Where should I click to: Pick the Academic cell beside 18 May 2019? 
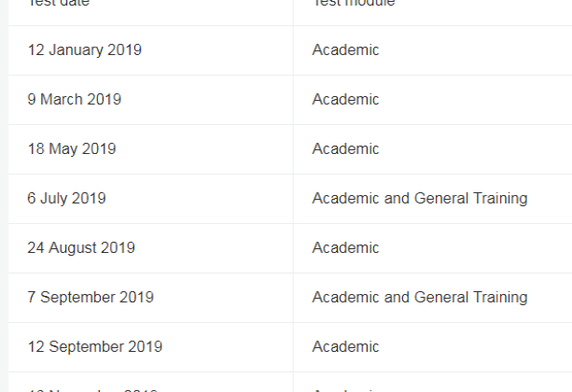coord(345,149)
